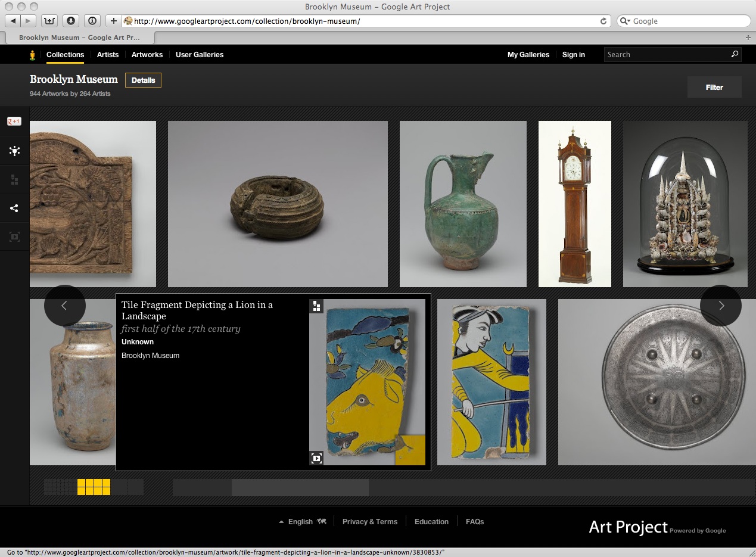Open the User Galleries tab

click(x=200, y=55)
